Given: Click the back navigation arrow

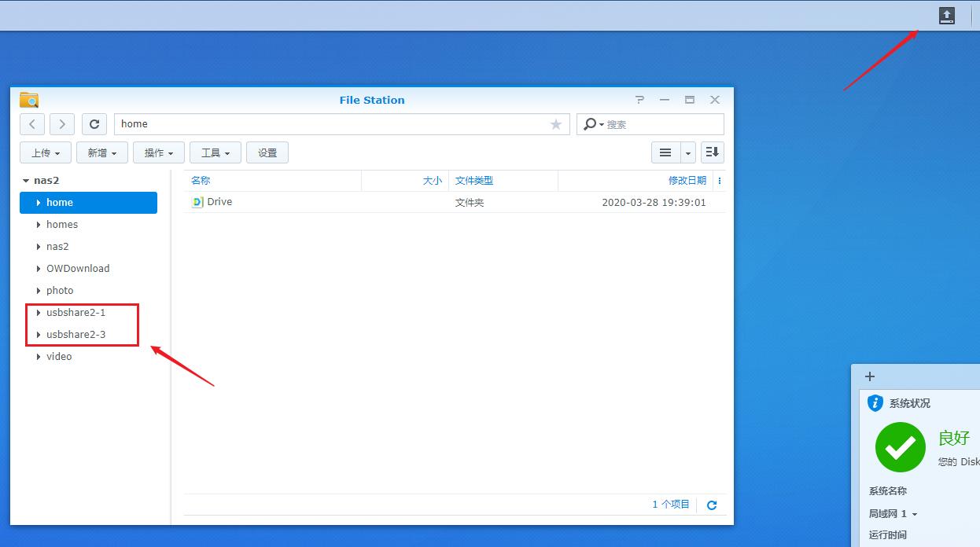Looking at the screenshot, I should [32, 124].
